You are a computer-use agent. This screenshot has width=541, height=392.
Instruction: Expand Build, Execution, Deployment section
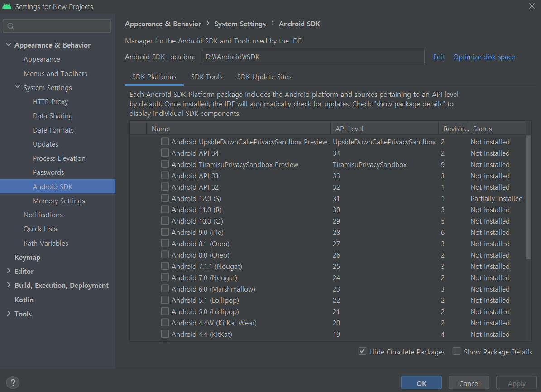[x=9, y=285]
